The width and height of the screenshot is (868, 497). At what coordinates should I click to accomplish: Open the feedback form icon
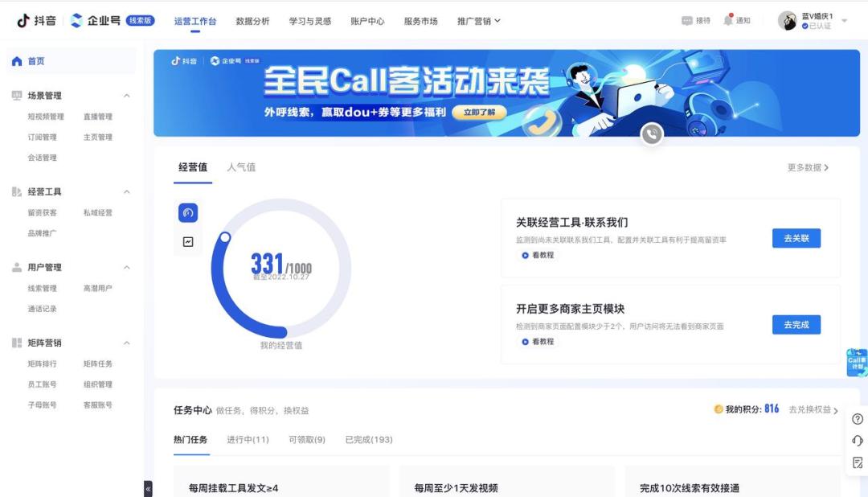[x=859, y=460]
